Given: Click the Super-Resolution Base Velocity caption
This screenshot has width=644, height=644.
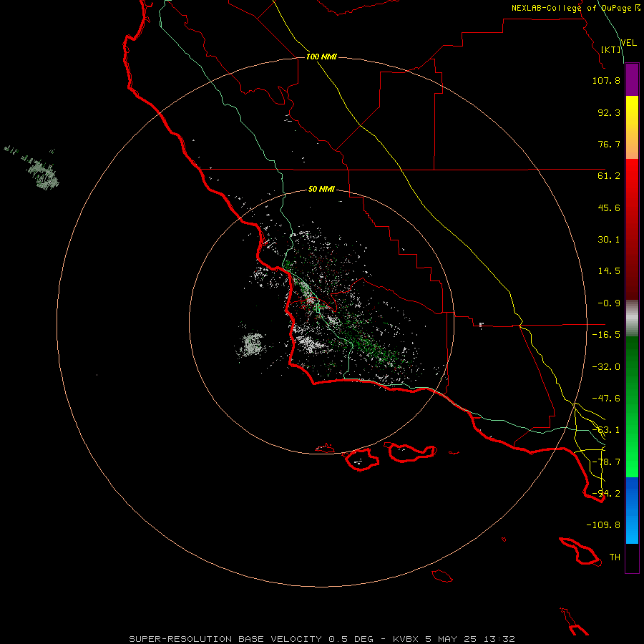Looking at the screenshot, I should [322, 639].
